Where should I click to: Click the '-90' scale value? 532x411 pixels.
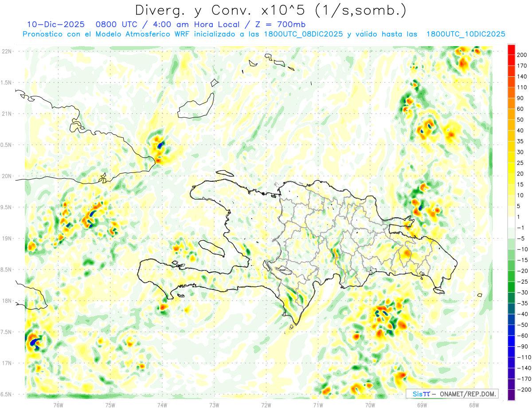pos(522,346)
